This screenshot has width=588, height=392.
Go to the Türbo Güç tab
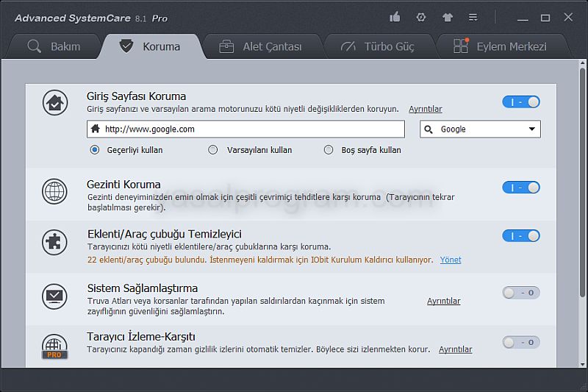tap(379, 46)
